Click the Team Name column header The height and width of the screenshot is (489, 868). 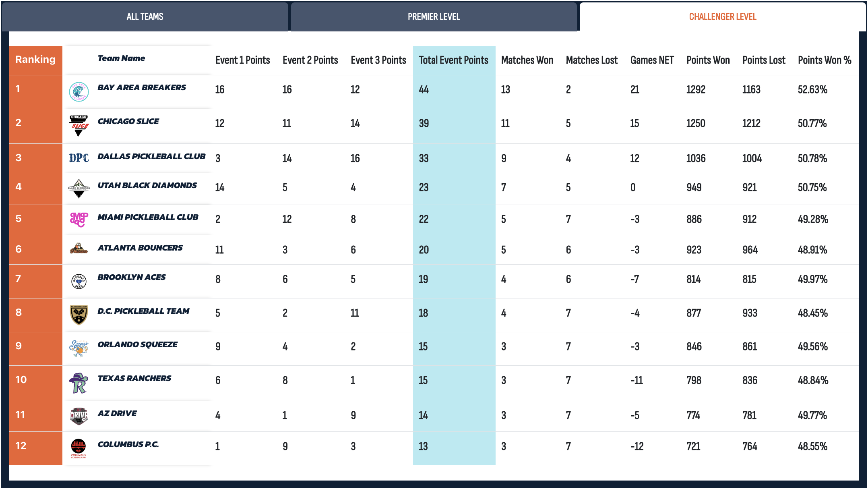pyautogui.click(x=121, y=58)
